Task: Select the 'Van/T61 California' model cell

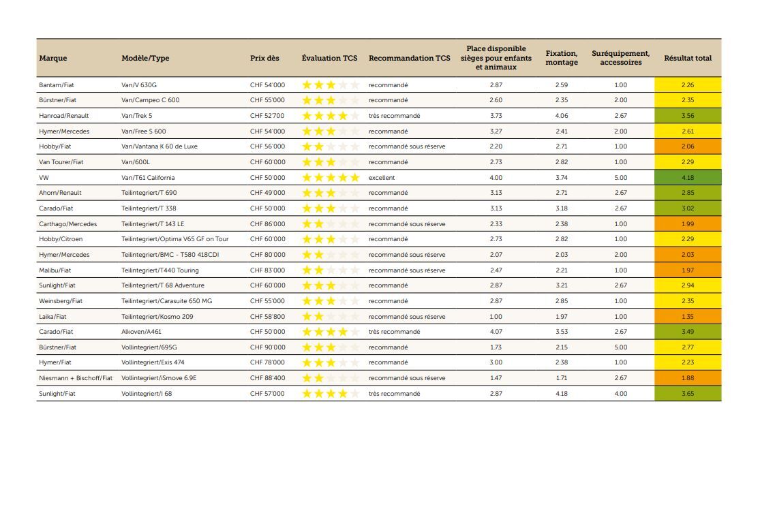Action: pos(148,178)
